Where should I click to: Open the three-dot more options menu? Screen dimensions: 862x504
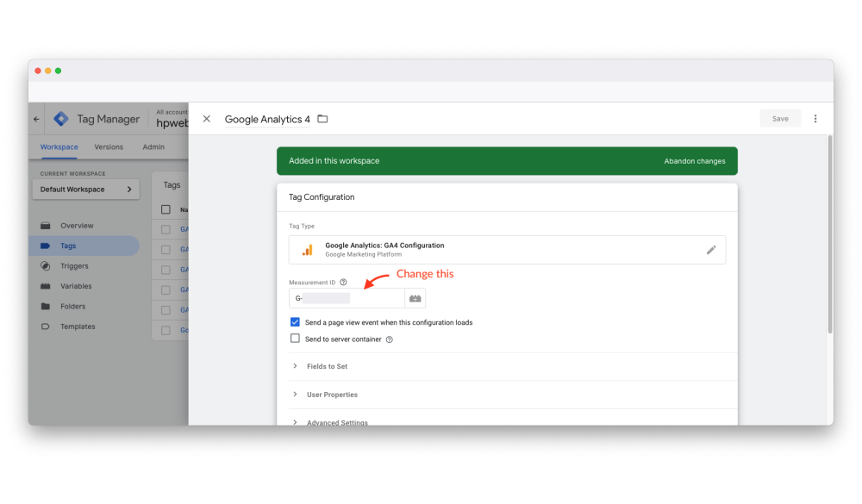coord(815,119)
